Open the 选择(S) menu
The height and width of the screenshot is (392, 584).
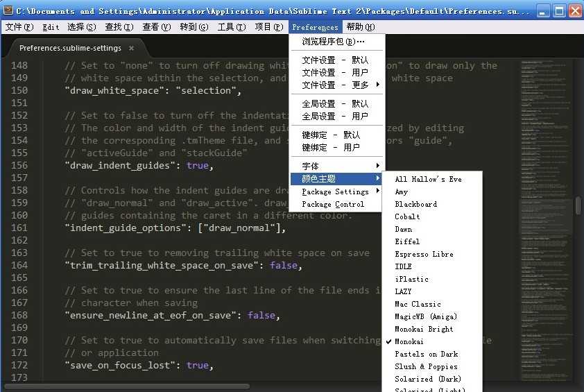(x=82, y=27)
